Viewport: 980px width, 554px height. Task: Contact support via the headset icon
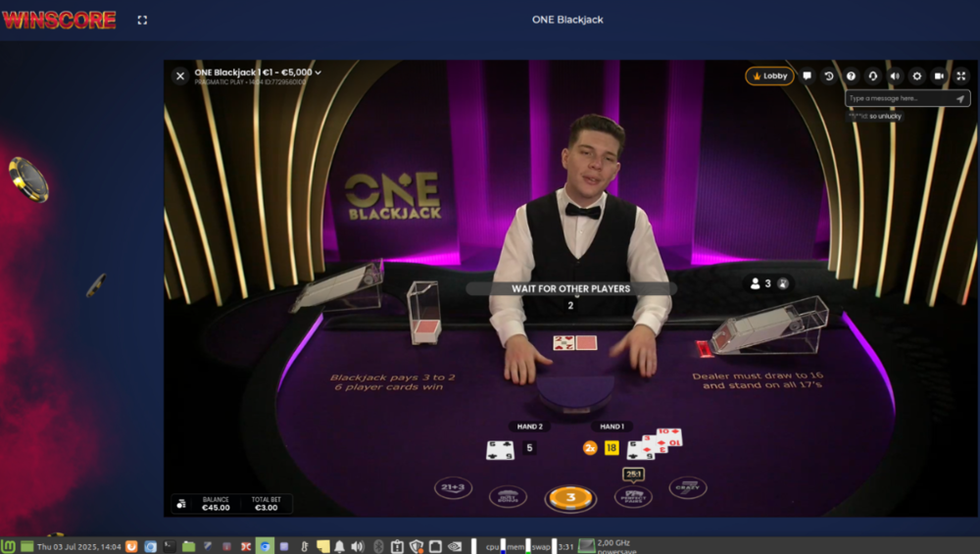click(x=872, y=76)
